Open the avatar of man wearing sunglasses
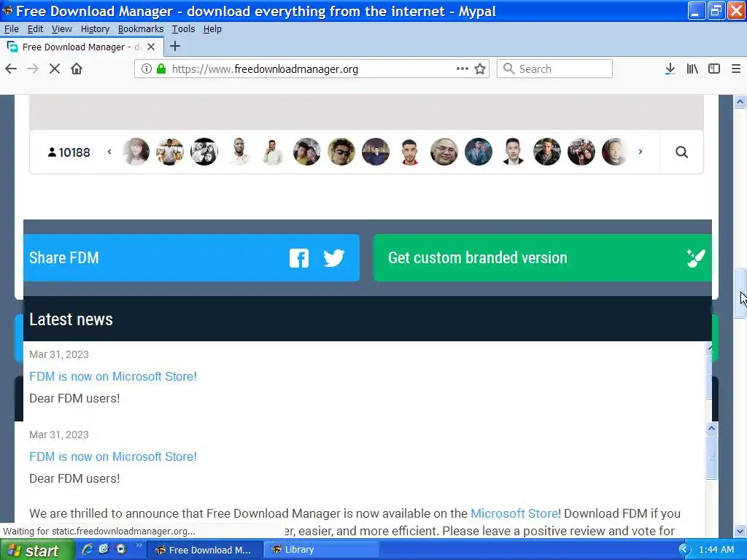 click(x=341, y=152)
